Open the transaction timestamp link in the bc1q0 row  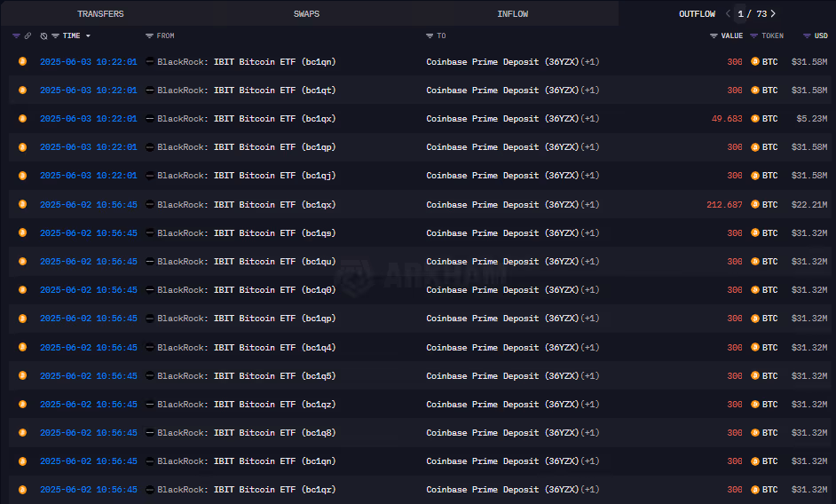pos(89,289)
